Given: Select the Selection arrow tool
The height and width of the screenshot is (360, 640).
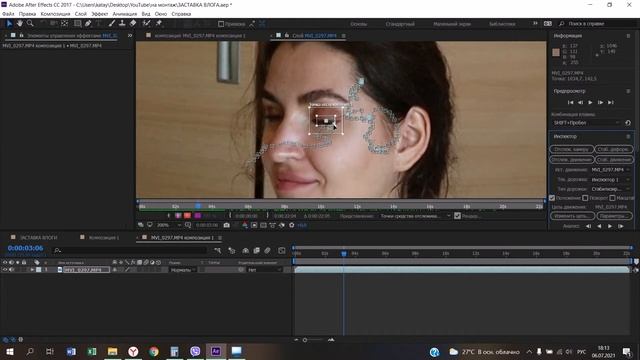Looking at the screenshot, I should click(9, 24).
